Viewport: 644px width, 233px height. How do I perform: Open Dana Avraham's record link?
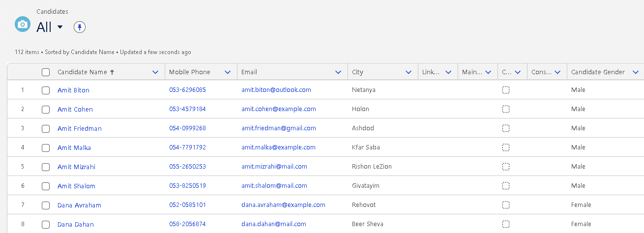79,205
